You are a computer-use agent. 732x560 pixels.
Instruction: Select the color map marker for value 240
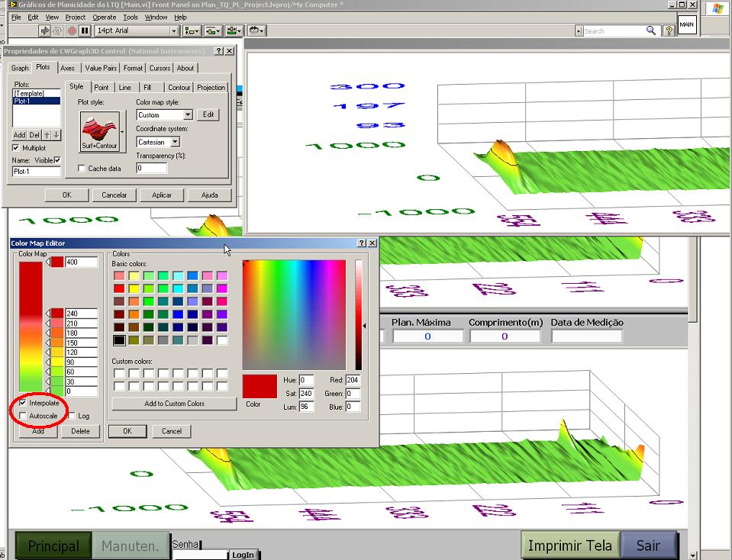pyautogui.click(x=47, y=314)
